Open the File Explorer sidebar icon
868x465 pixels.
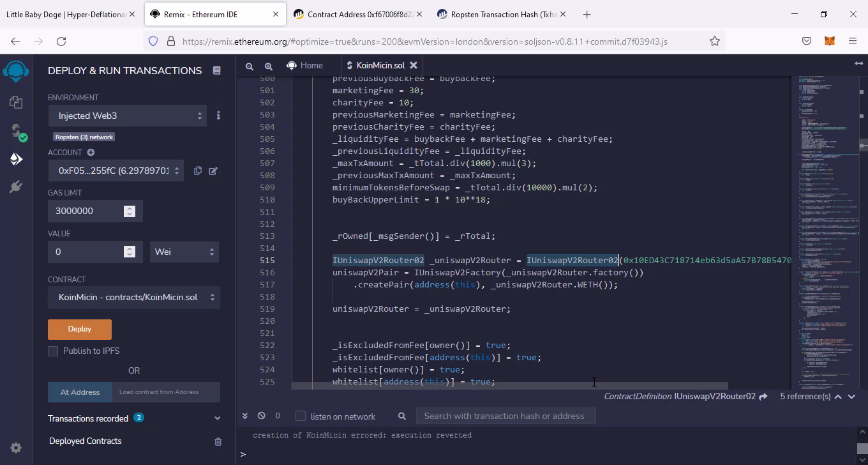(16, 102)
